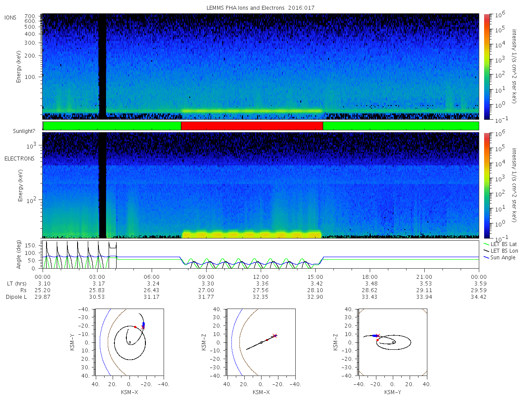Image resolution: width=532 pixels, height=399 pixels.
Task: Click the "Rs" row label
Action: (23, 290)
